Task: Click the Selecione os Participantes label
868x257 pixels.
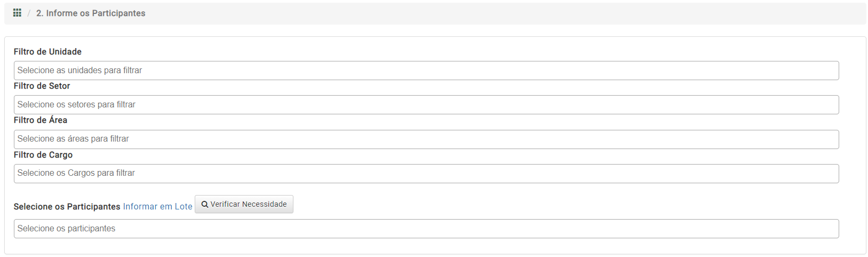Action: click(67, 206)
